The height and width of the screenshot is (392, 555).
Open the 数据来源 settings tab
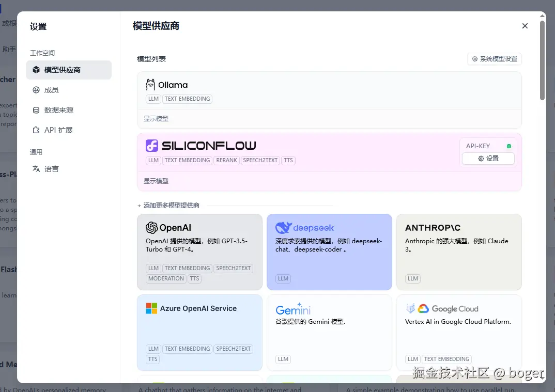pos(69,110)
